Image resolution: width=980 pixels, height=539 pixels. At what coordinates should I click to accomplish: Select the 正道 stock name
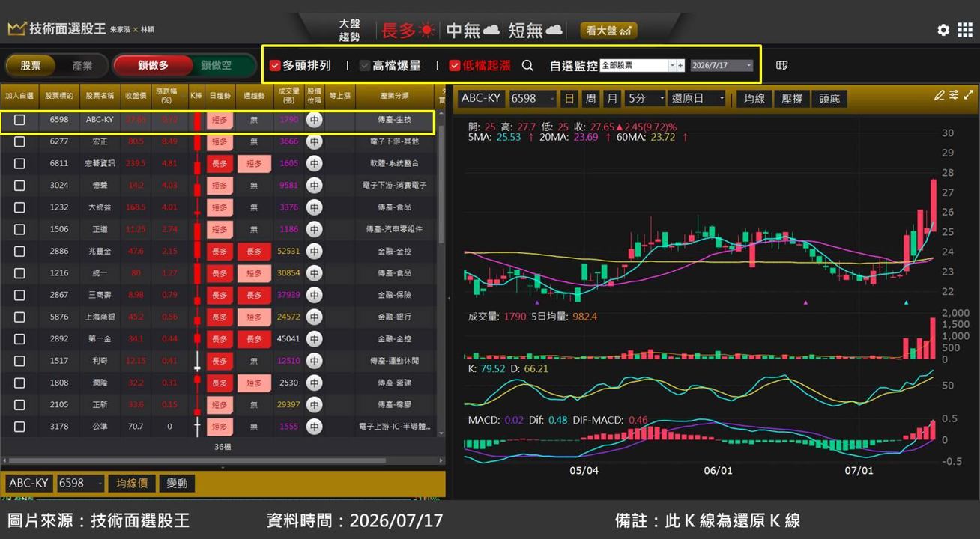100,229
